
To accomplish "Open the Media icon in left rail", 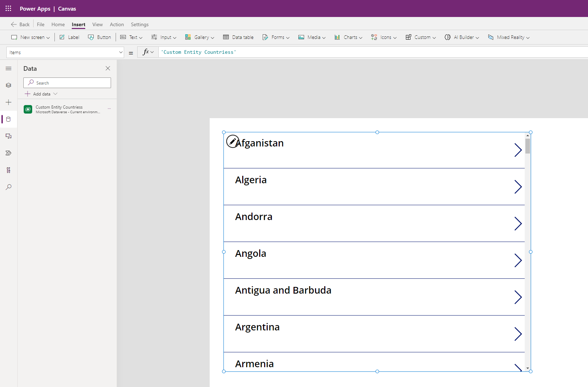I will pyautogui.click(x=8, y=136).
